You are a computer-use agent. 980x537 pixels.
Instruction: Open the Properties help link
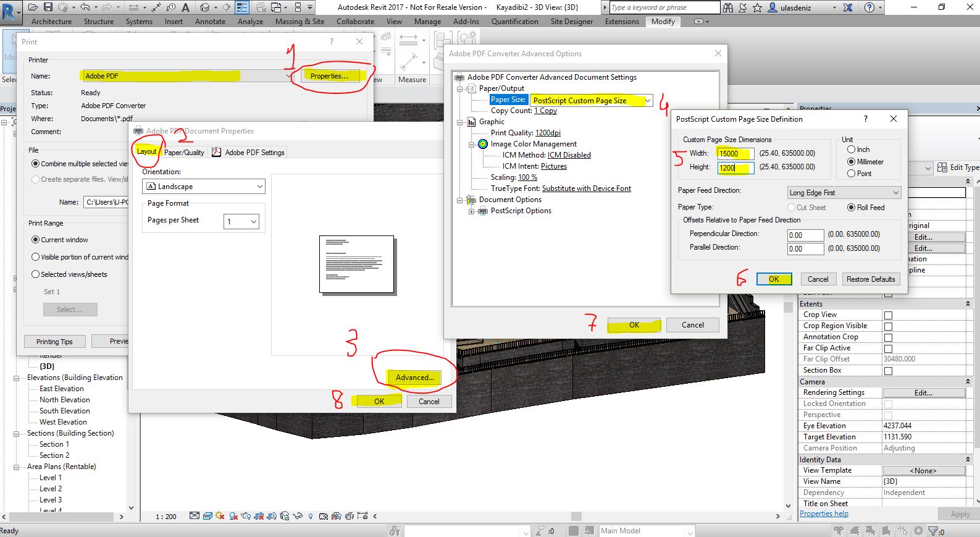click(824, 514)
